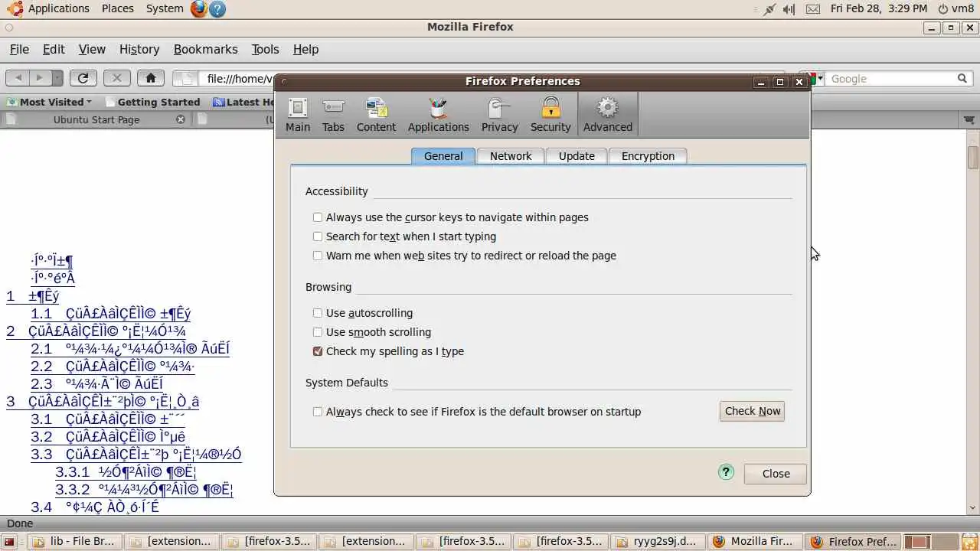Screen dimensions: 980x551
Task: Switch to the Network tab
Action: tap(511, 156)
